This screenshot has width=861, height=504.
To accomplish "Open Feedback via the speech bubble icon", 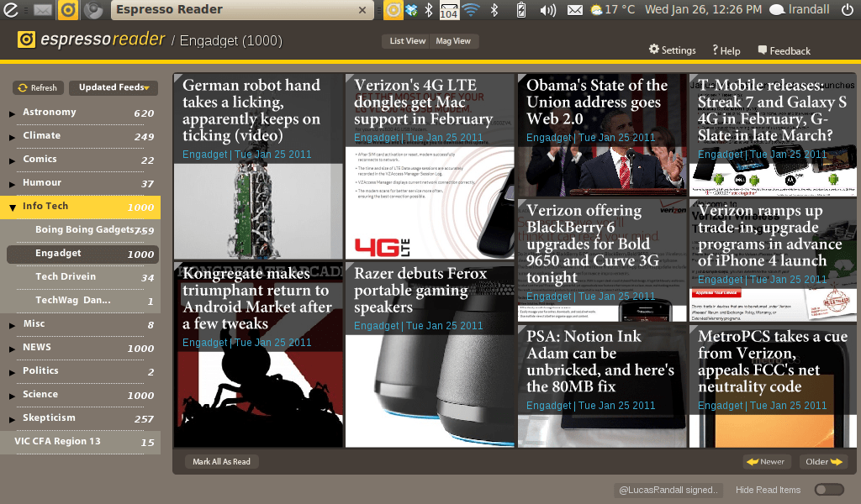I will [763, 50].
